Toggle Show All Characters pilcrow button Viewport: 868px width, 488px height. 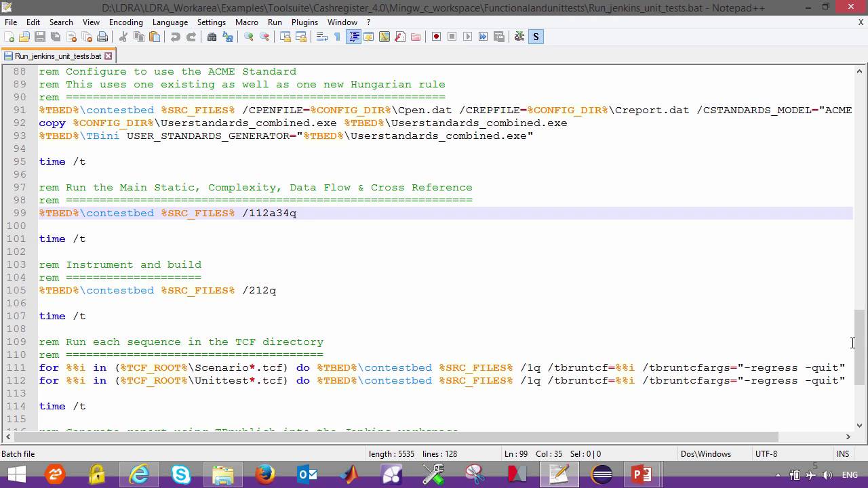point(338,37)
